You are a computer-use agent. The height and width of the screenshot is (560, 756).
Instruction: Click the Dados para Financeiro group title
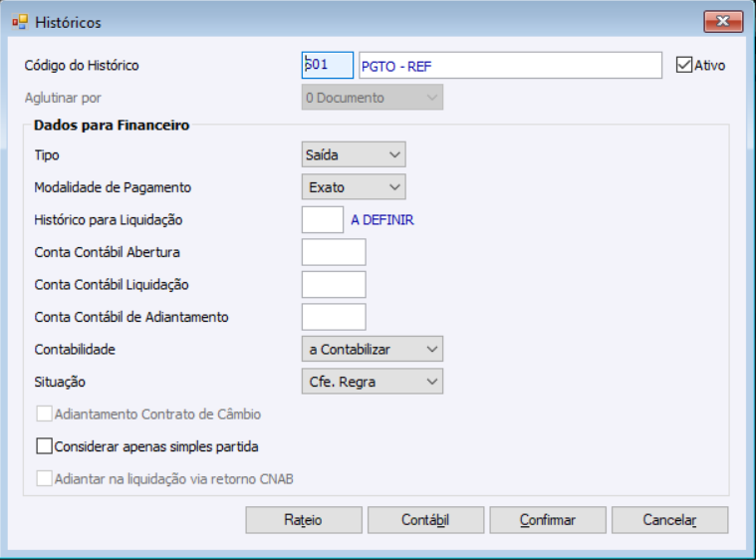pos(112,126)
